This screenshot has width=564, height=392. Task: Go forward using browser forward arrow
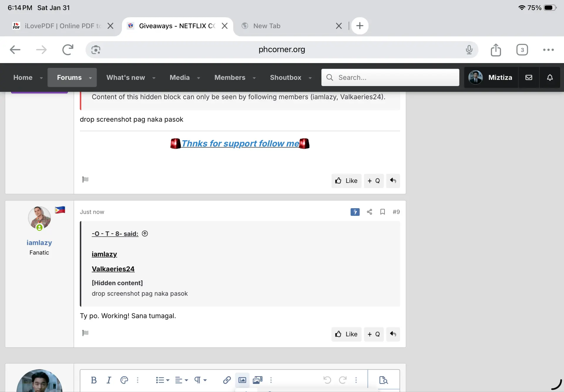41,50
